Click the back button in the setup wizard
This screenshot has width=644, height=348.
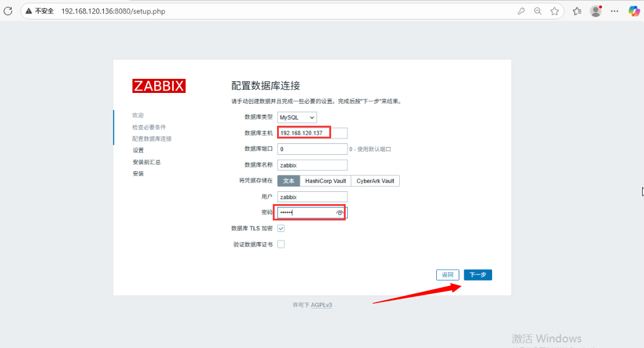coord(448,275)
